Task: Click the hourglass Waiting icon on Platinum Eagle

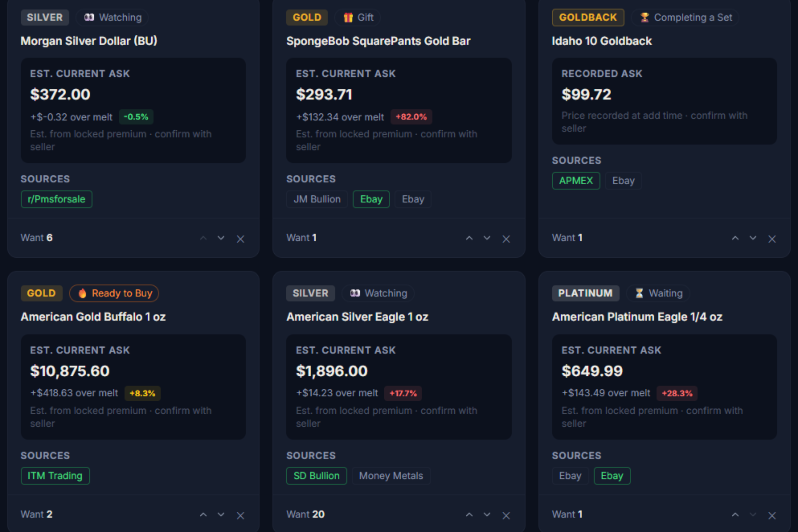Action: click(x=639, y=293)
